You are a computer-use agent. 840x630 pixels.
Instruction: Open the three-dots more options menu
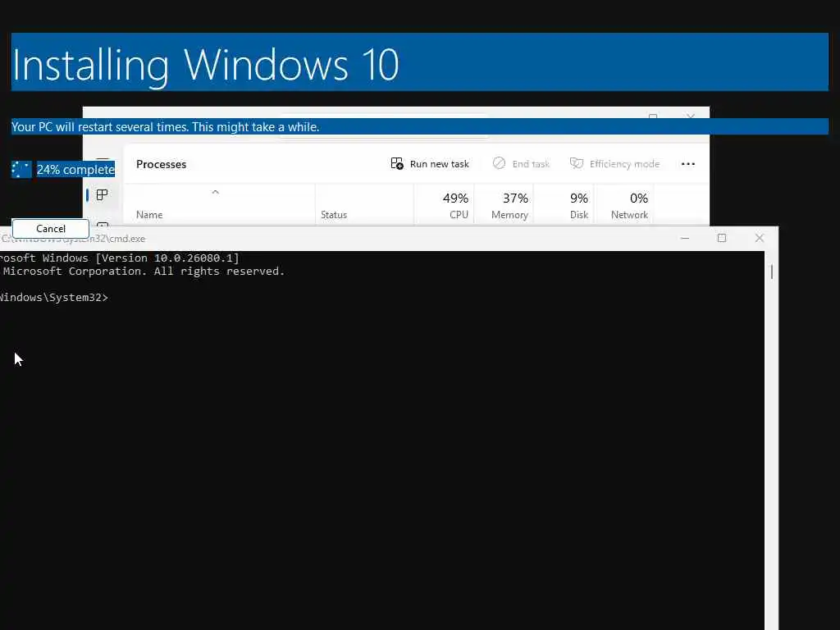click(688, 164)
